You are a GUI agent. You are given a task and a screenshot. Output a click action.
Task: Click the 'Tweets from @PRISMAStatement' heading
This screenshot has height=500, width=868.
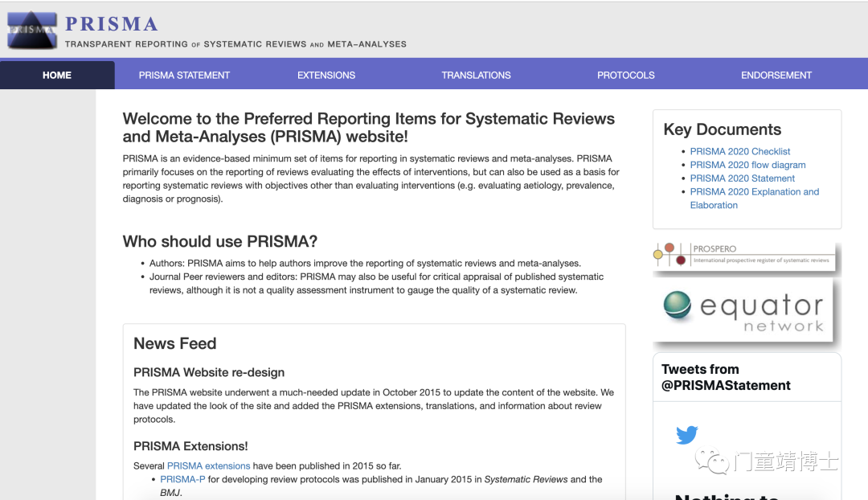(726, 377)
